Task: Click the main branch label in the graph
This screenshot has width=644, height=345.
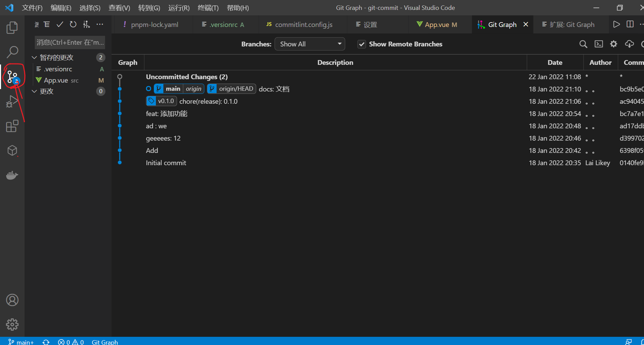Action: point(173,89)
